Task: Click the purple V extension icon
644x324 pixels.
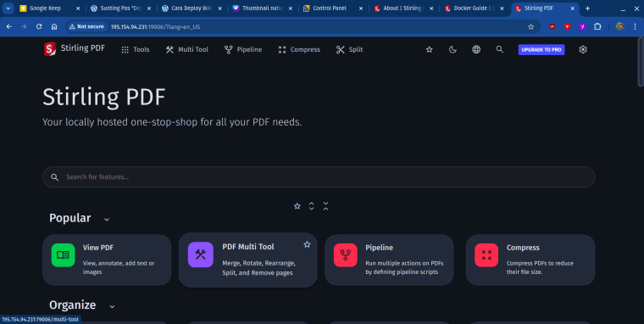Action: point(582,26)
